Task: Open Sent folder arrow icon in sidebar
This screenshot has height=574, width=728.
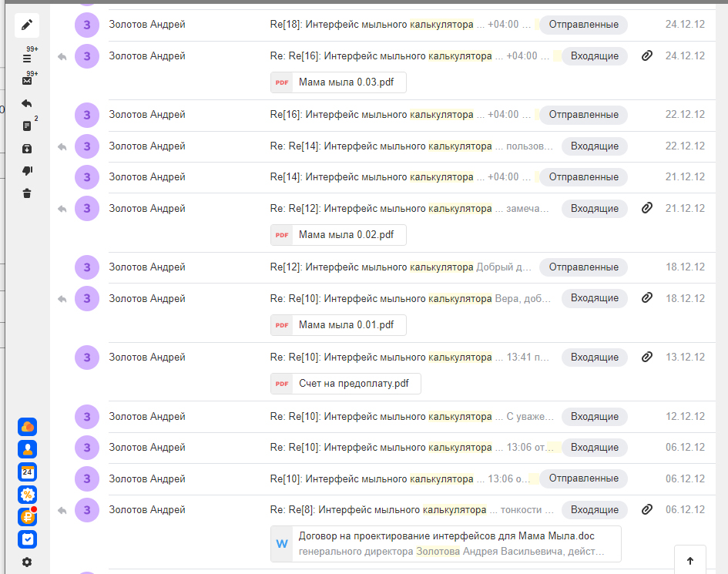Action: [27, 103]
